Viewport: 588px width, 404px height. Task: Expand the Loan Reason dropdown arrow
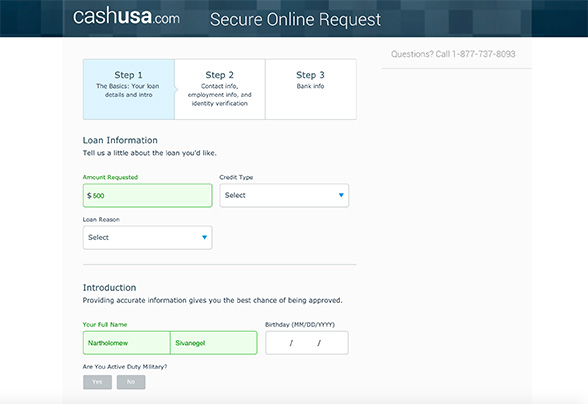pyautogui.click(x=204, y=237)
